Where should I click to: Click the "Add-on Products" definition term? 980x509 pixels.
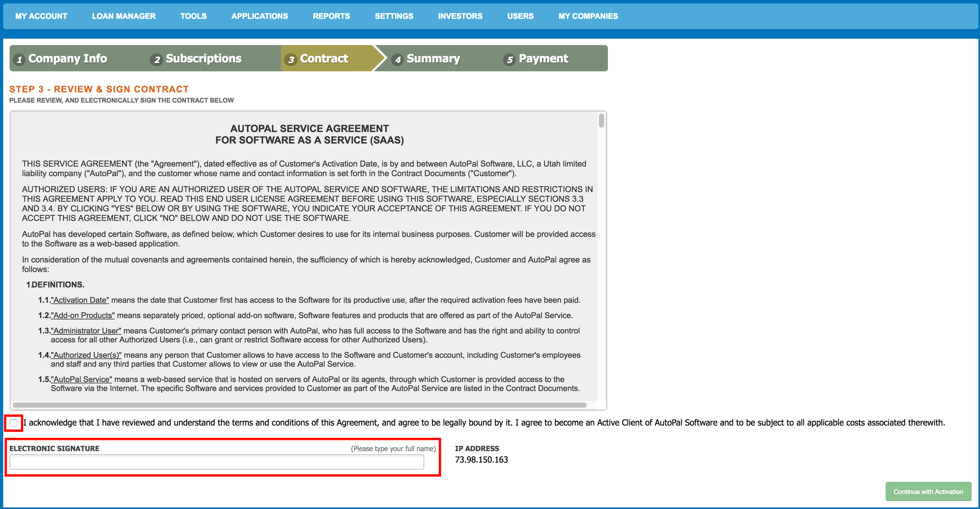pyautogui.click(x=83, y=315)
